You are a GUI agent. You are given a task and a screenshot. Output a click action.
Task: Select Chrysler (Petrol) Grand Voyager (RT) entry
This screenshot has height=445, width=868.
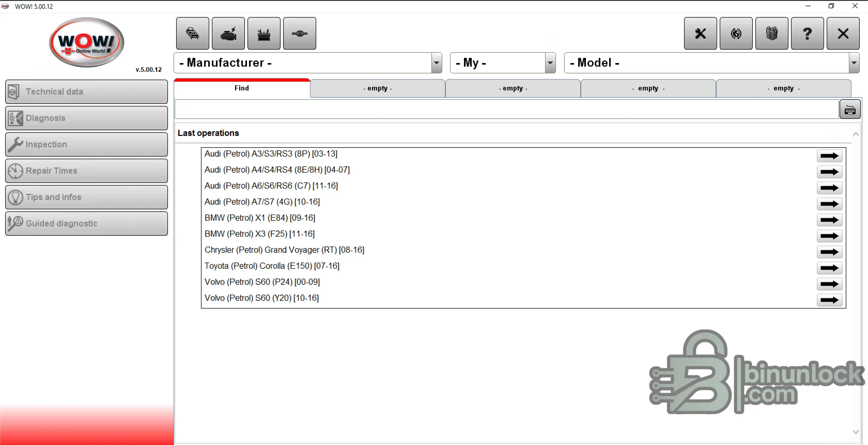[284, 250]
